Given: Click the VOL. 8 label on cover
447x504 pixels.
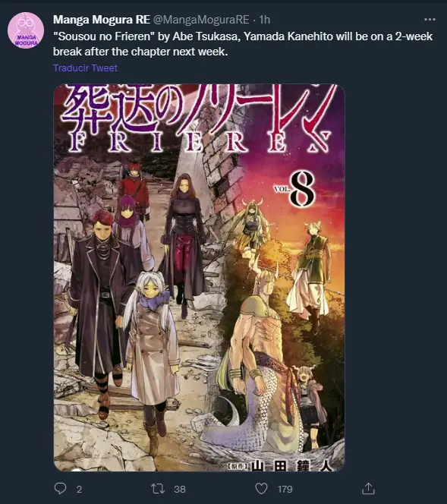Looking at the screenshot, I should pyautogui.click(x=294, y=189).
